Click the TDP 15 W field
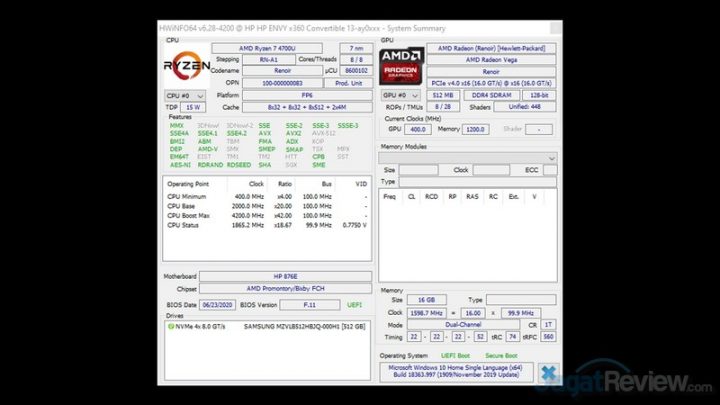The width and height of the screenshot is (720, 405). click(193, 107)
